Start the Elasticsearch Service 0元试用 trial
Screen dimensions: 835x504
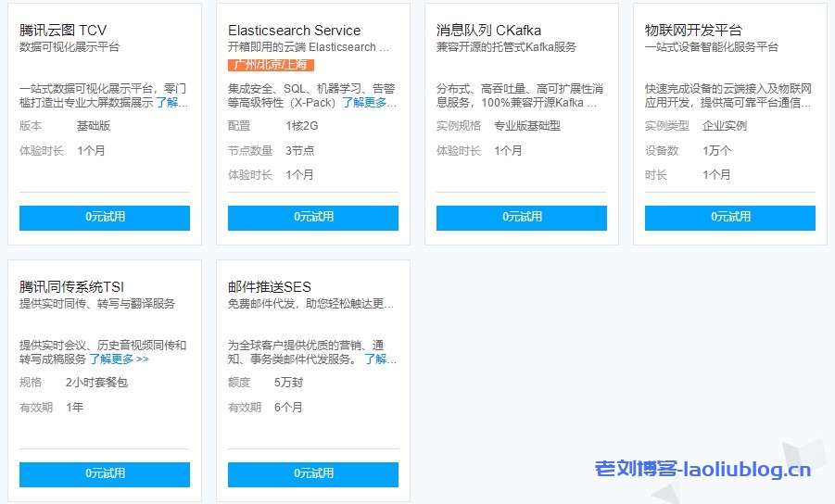point(313,218)
